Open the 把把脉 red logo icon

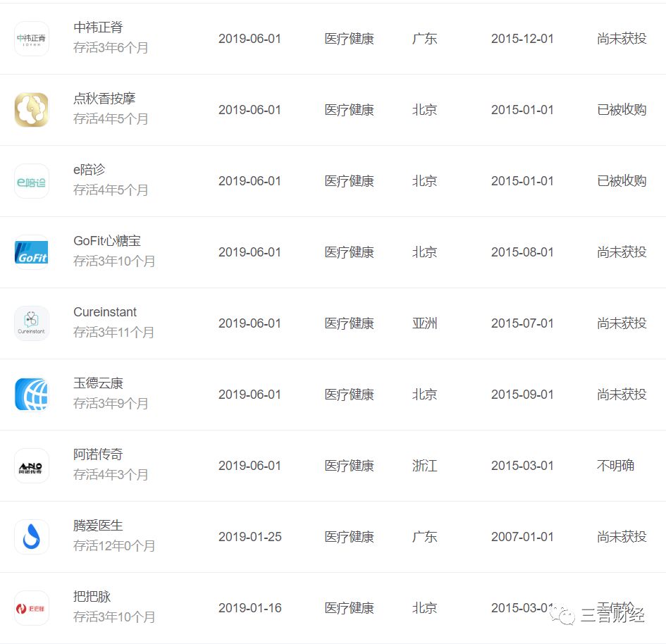pos(32,608)
